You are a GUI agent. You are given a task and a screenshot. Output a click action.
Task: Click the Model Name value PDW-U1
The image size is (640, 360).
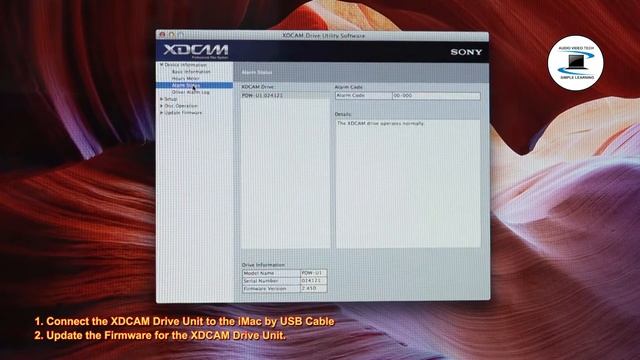click(x=313, y=273)
